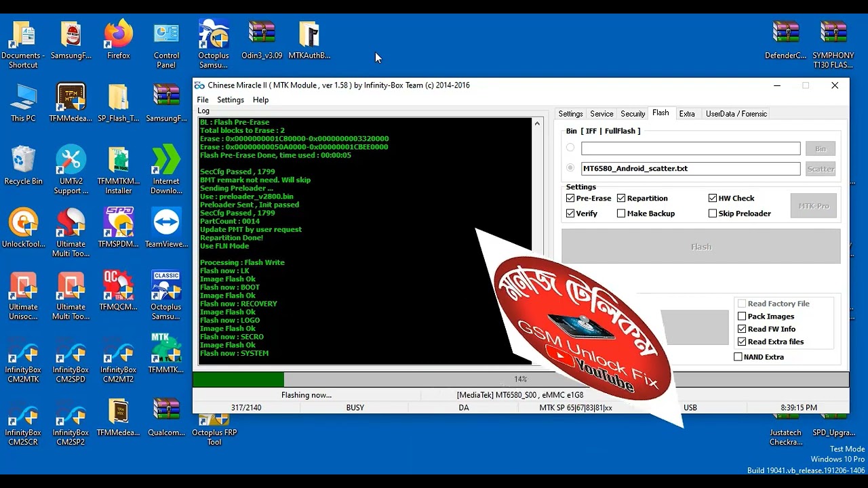Click the large Flash button
This screenshot has width=868, height=488.
coord(701,247)
